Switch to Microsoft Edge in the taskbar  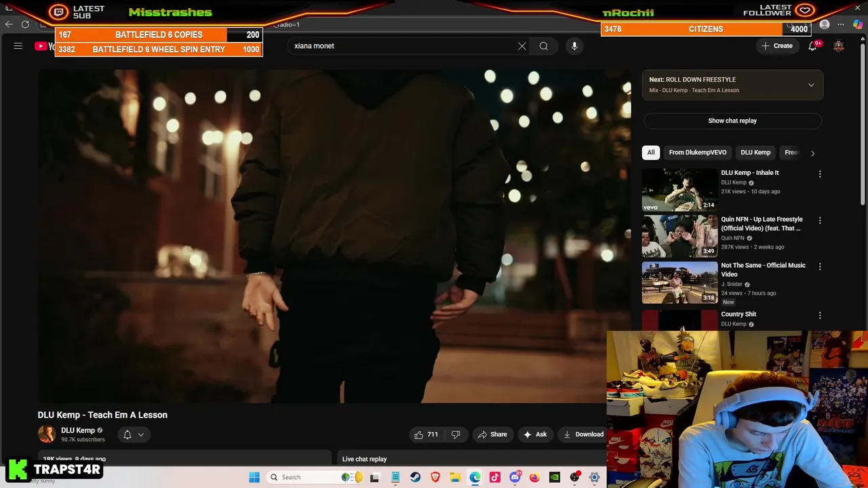tap(475, 477)
